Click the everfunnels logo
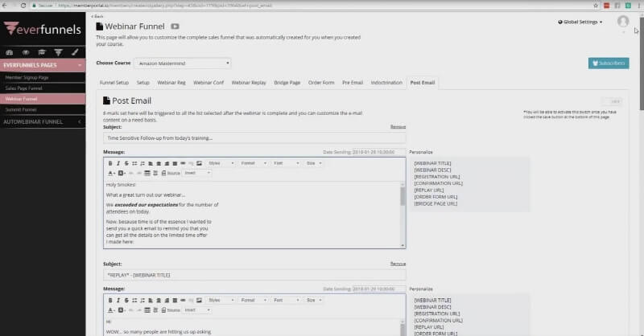Image resolution: width=644 pixels, height=336 pixels. [43, 29]
